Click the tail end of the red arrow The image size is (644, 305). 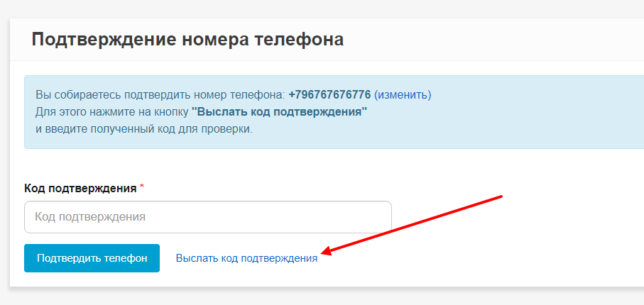point(501,196)
